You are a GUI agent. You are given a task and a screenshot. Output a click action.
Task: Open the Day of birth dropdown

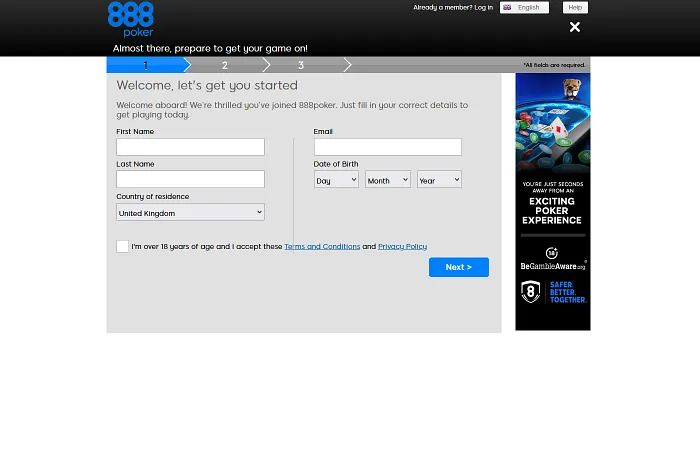point(336,179)
